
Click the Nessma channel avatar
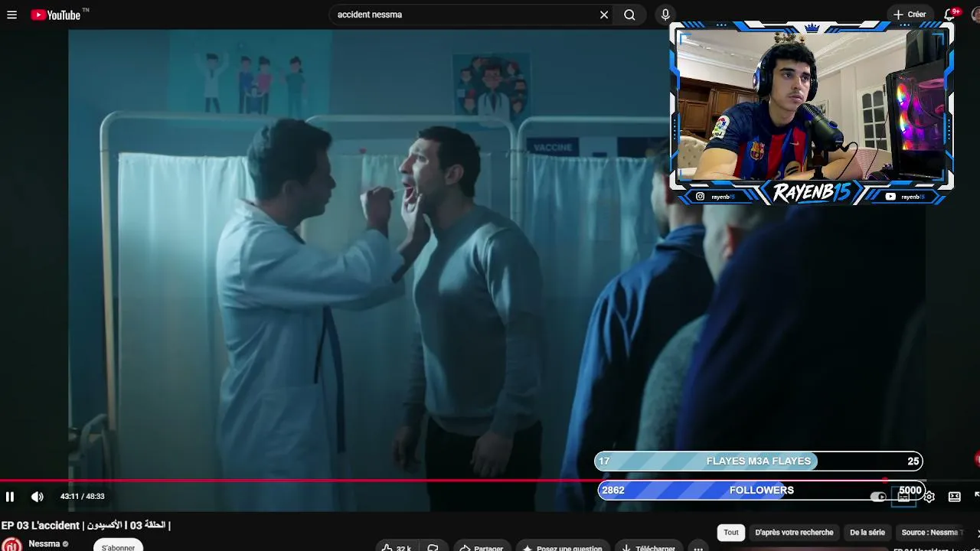coord(11,544)
